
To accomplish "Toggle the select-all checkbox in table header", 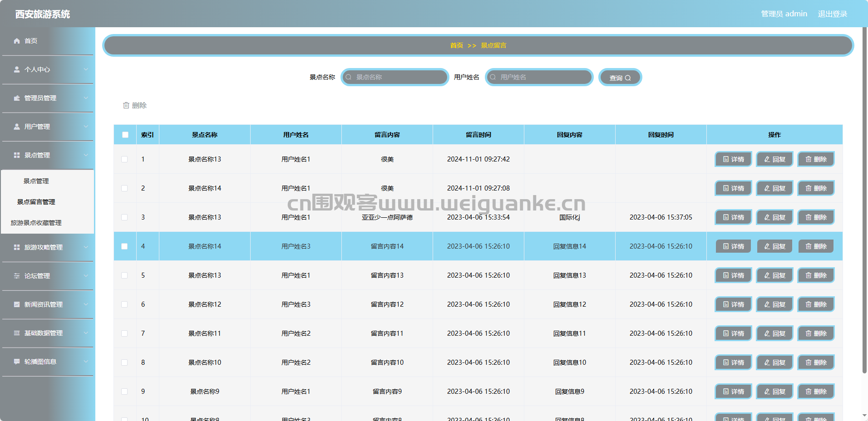I will (125, 135).
